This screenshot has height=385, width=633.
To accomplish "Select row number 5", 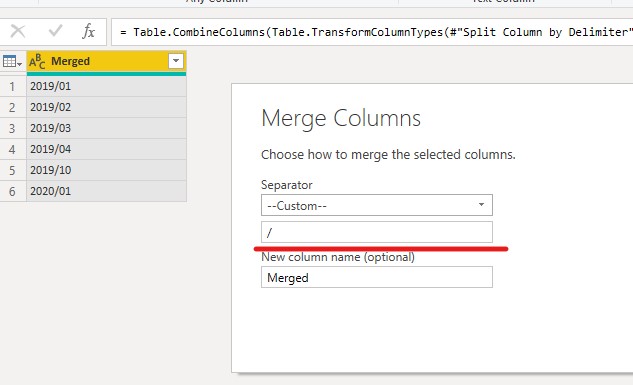I will tap(13, 170).
